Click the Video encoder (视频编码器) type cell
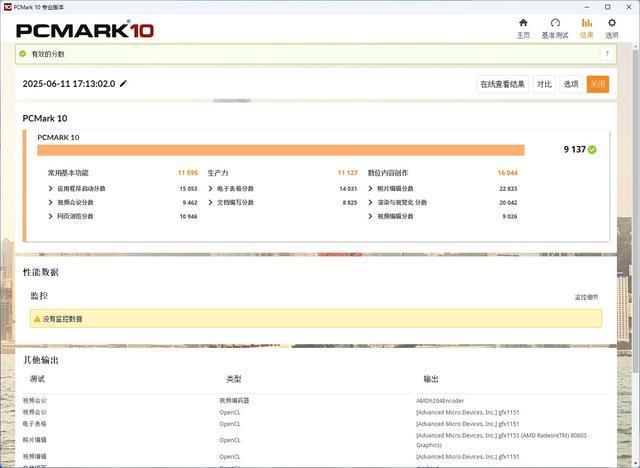 tap(234, 401)
